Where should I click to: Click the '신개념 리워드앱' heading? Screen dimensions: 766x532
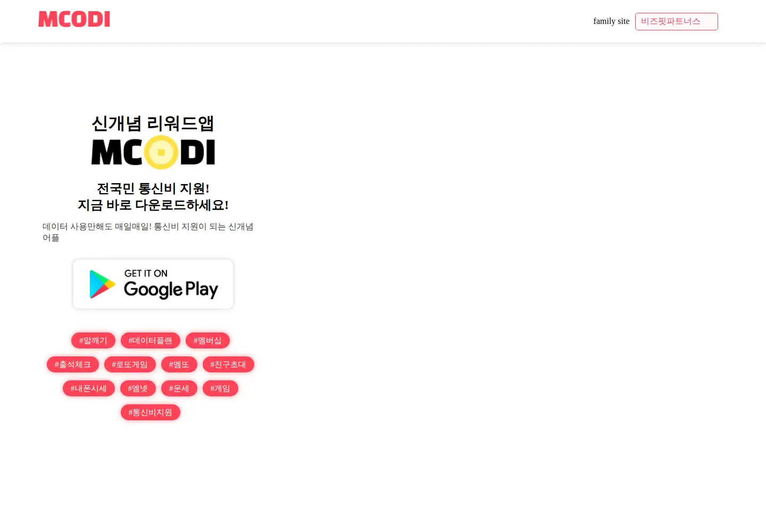pyautogui.click(x=153, y=123)
